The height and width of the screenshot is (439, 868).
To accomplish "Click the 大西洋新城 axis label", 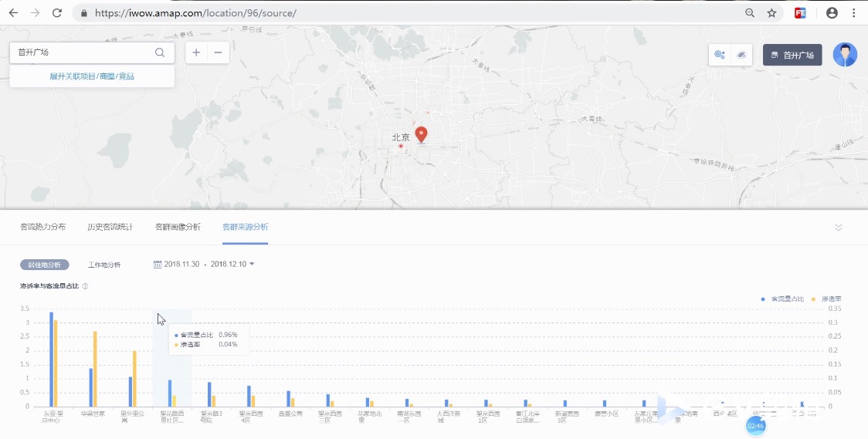I will [x=449, y=417].
